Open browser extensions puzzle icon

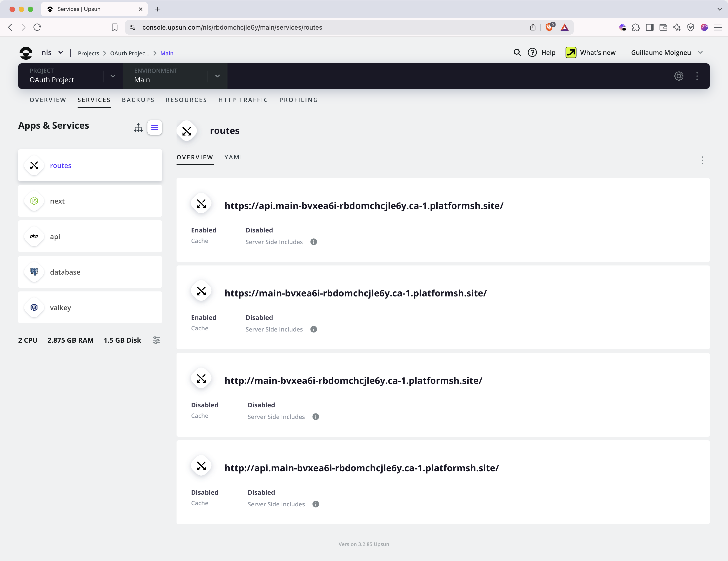click(636, 27)
